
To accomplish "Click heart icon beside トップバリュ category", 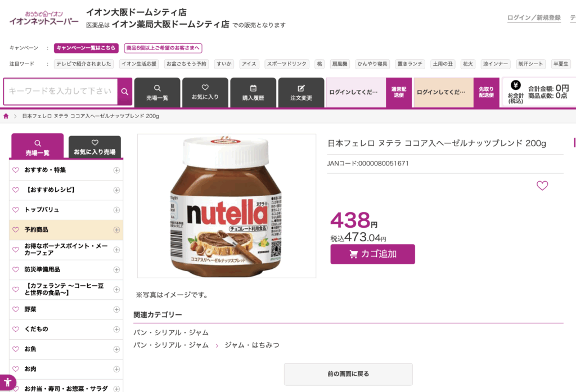I will click(16, 210).
